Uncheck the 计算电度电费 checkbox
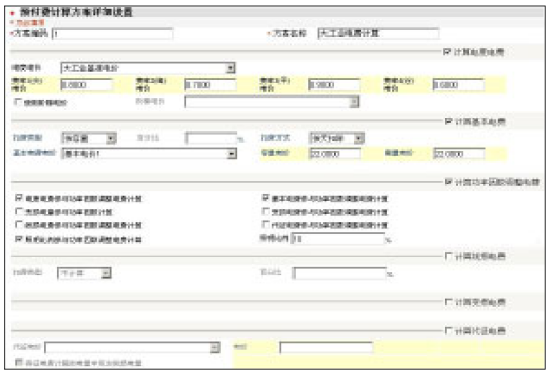The width and height of the screenshot is (553, 375). click(447, 52)
